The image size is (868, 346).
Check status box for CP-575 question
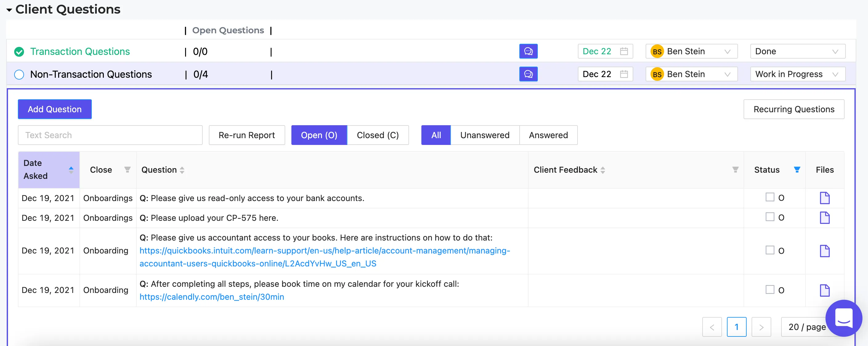pyautogui.click(x=770, y=217)
